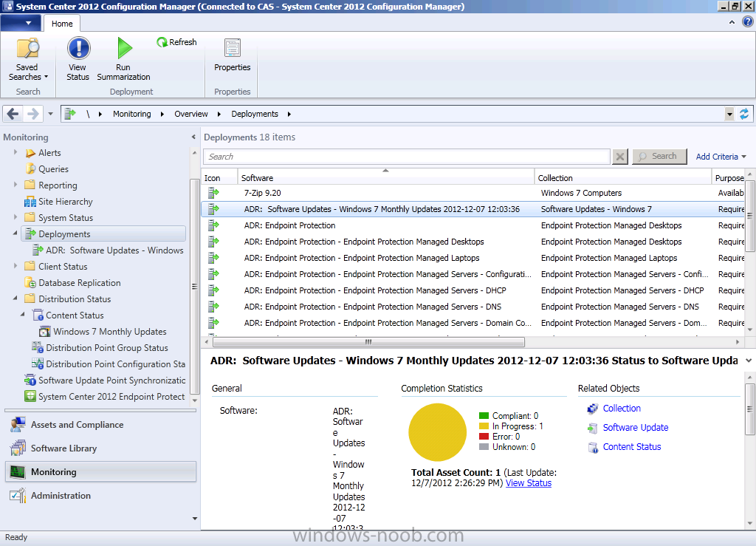The image size is (756, 546).
Task: Click the address bar refresh icon
Action: [744, 114]
